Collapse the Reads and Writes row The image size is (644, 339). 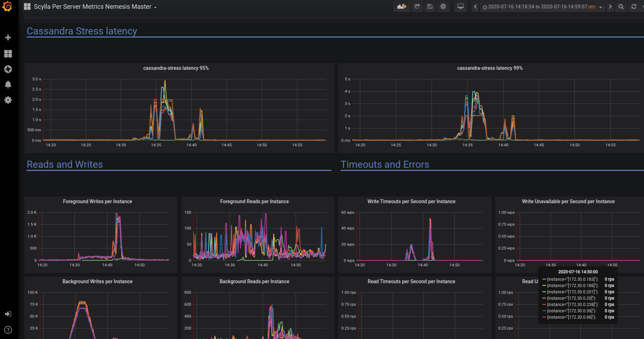(x=65, y=164)
